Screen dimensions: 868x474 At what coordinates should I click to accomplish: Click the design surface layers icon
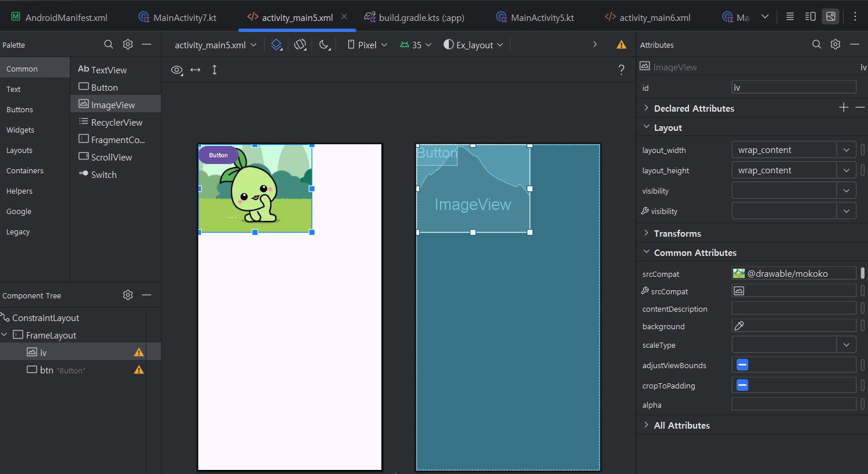[x=277, y=45]
